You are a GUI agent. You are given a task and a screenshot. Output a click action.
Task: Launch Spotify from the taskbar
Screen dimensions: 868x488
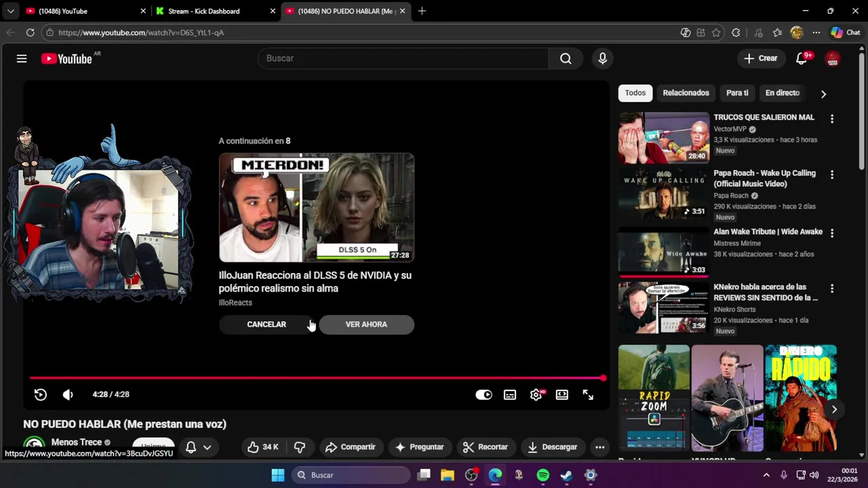(x=543, y=475)
